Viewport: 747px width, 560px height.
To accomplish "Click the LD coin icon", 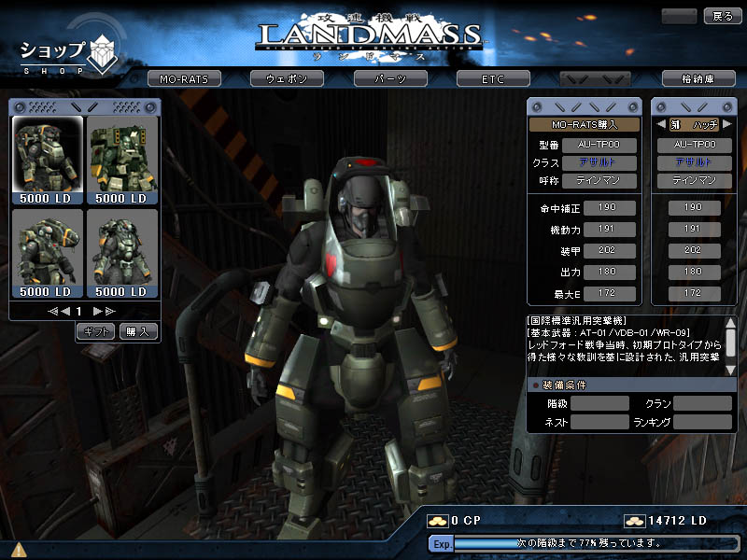I will coord(635,521).
